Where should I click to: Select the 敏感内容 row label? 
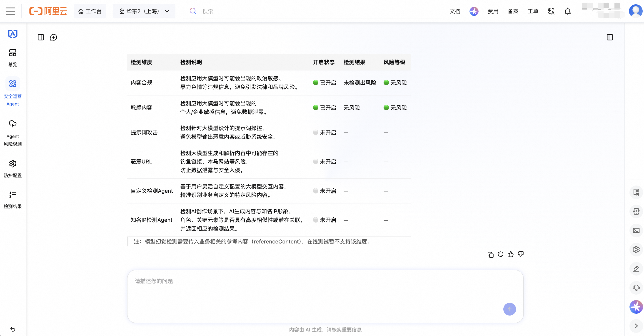[141, 108]
